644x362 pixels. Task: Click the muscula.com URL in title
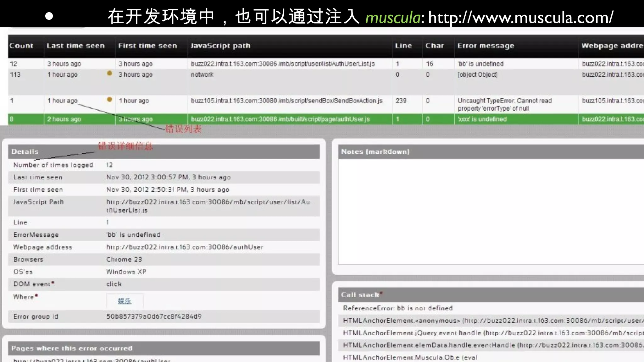click(x=520, y=17)
